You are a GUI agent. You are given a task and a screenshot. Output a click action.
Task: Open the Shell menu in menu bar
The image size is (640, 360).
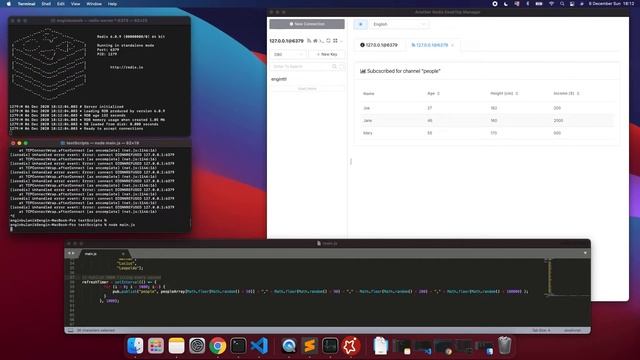tap(46, 4)
